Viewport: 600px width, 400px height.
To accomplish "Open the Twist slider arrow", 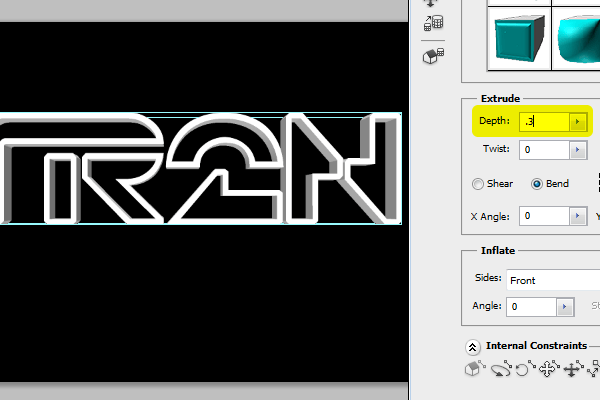I will click(x=578, y=150).
